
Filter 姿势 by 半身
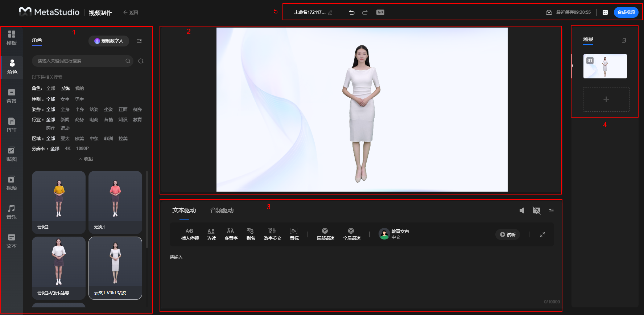pyautogui.click(x=79, y=110)
